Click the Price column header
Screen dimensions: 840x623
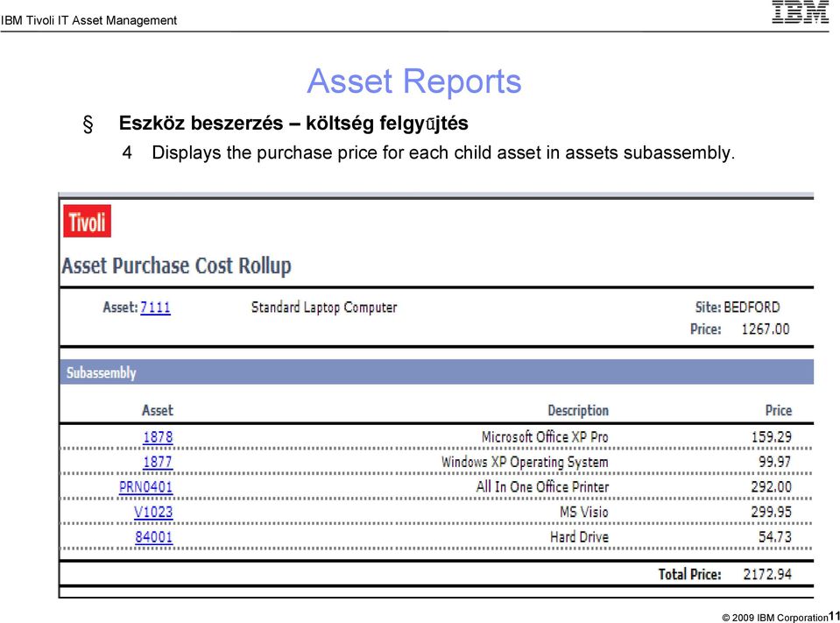779,410
